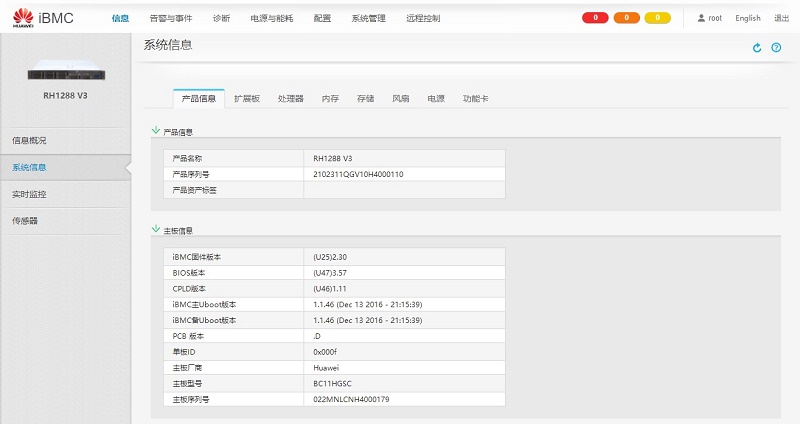Click product name value RH1288 V3 in table

pos(333,158)
